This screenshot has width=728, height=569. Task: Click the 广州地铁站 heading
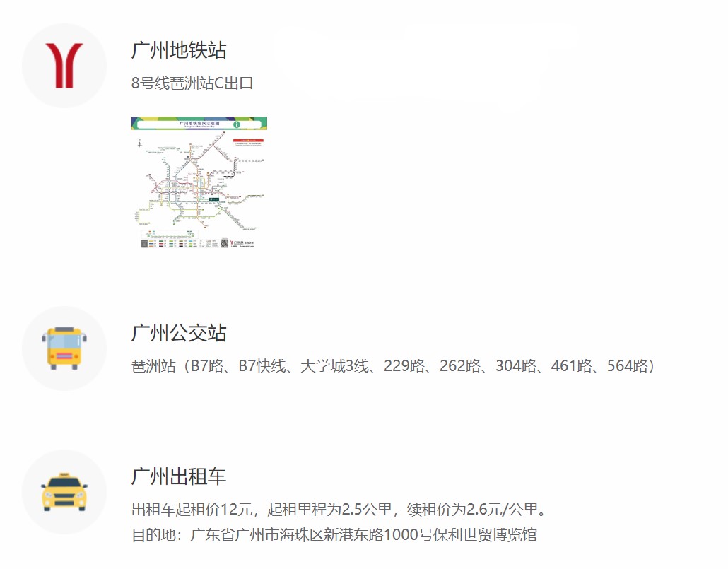(179, 51)
